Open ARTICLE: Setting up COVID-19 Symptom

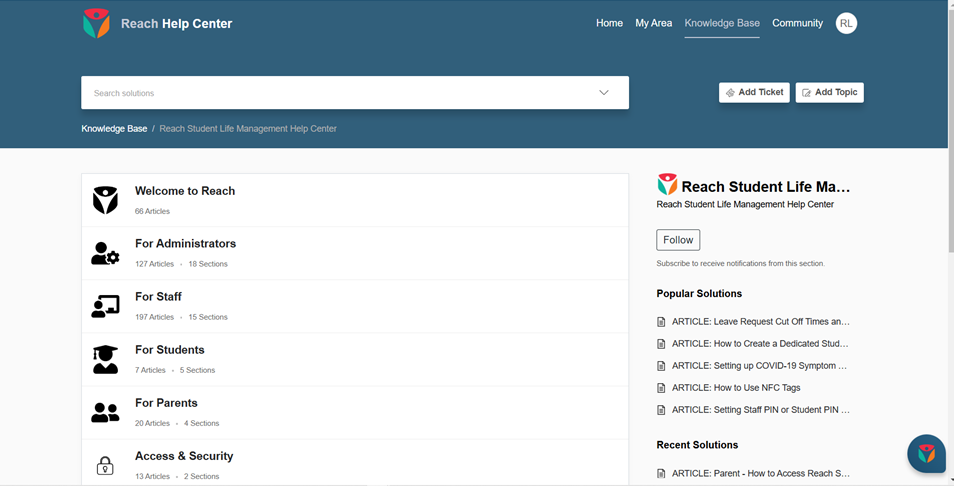(x=759, y=366)
